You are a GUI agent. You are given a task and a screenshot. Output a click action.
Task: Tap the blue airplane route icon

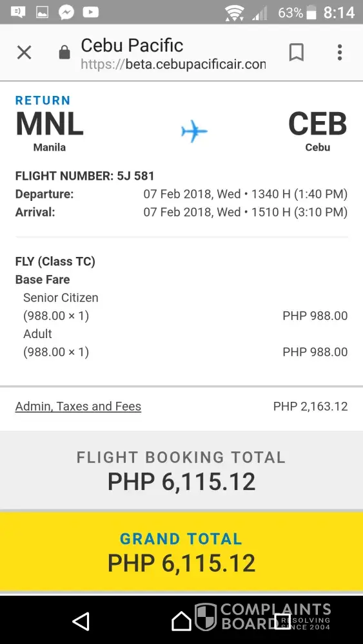click(x=194, y=131)
